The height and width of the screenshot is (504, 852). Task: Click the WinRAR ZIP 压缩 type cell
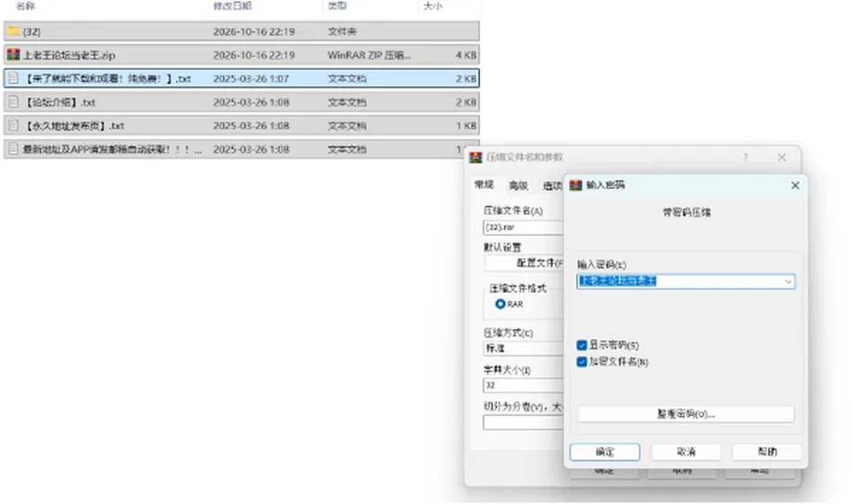369,55
